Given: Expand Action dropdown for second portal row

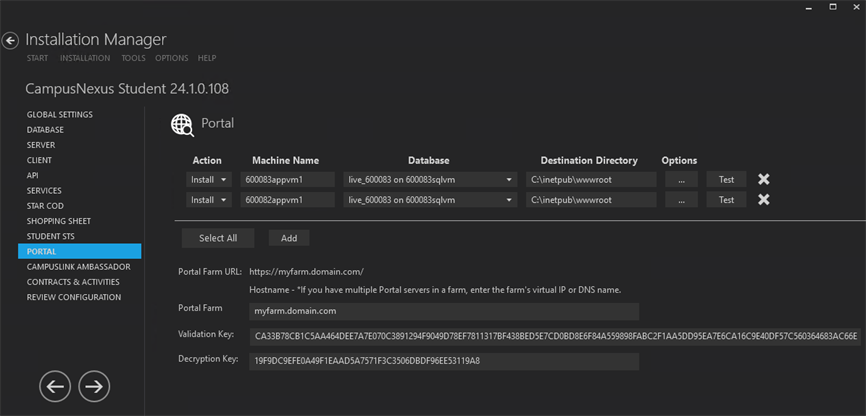Looking at the screenshot, I should (x=209, y=200).
